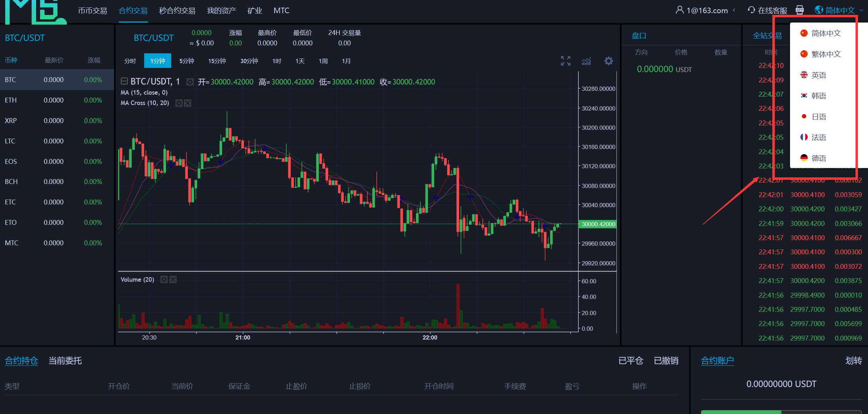Open Volume indicator settings gear
This screenshot has width=868, height=414.
tap(164, 279)
